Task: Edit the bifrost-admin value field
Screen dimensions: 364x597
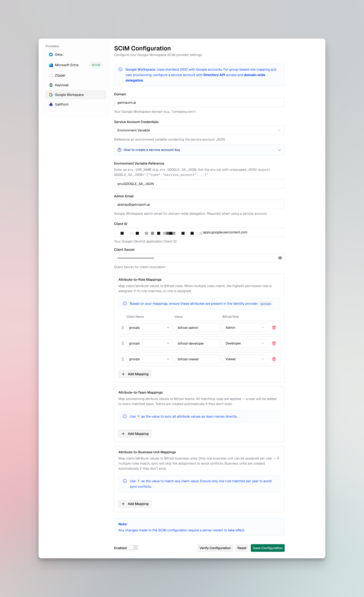Action: tap(197, 328)
